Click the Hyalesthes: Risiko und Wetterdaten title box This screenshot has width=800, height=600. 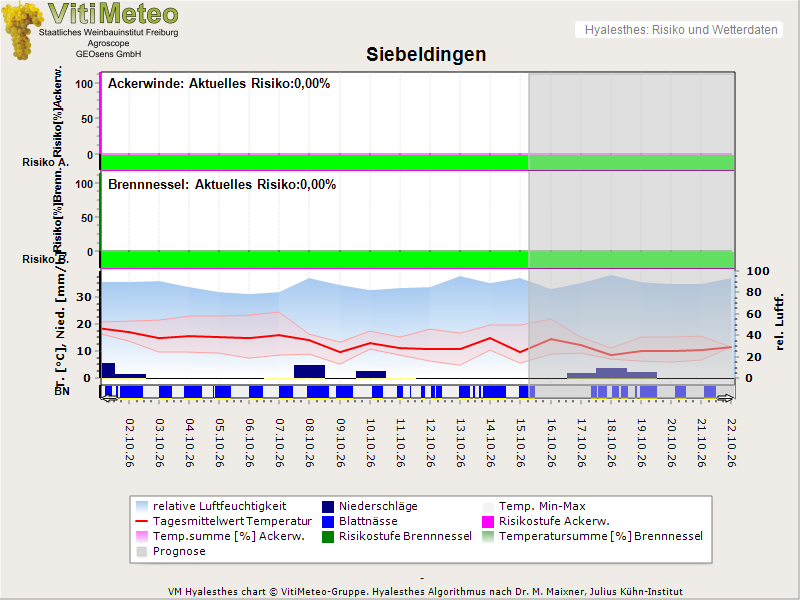pos(679,30)
